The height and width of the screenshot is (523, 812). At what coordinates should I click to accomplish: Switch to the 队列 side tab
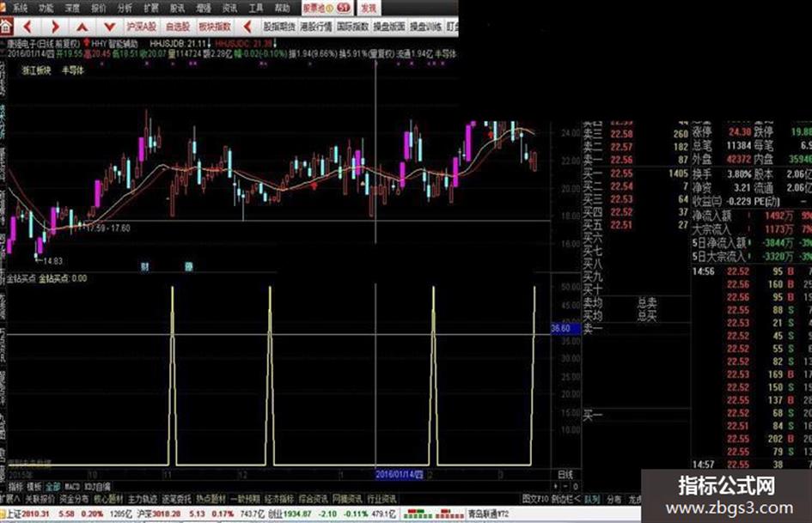pyautogui.click(x=592, y=499)
